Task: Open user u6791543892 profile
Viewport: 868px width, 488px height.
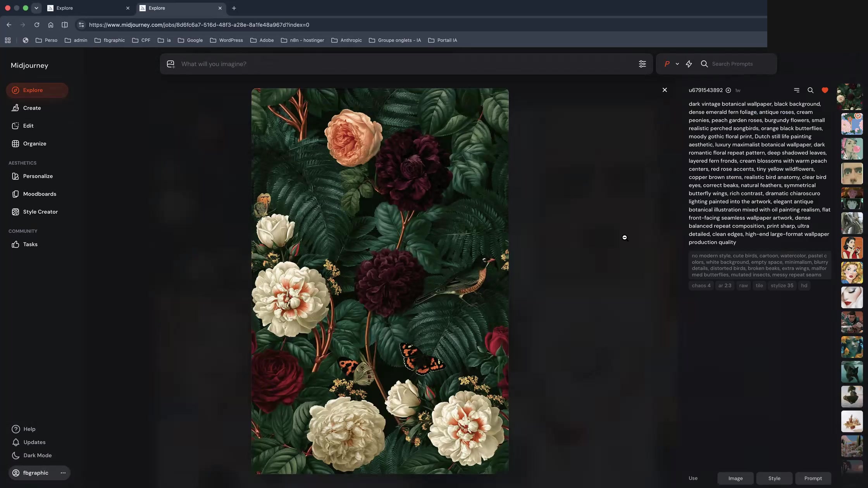Action: coord(705,90)
